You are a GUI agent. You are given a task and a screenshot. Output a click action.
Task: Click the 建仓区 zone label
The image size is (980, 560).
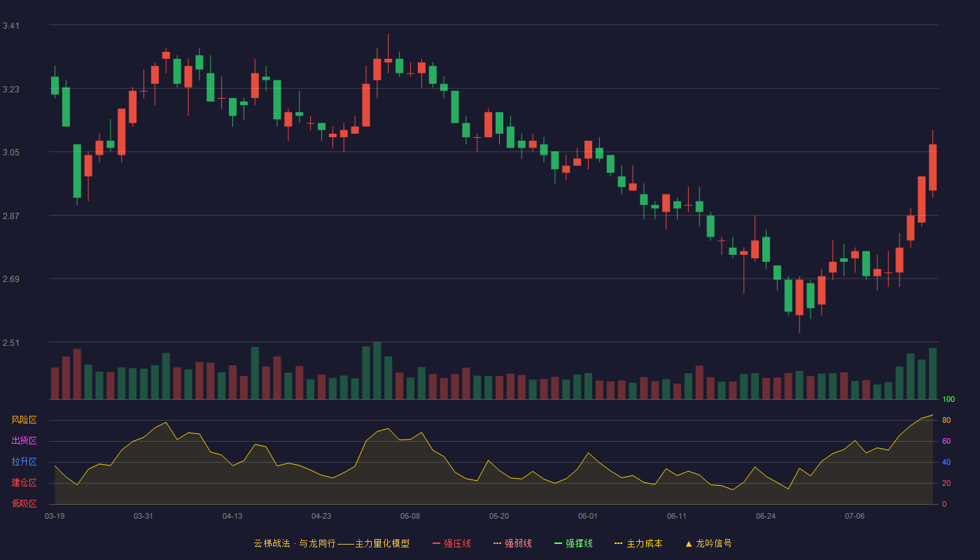(x=24, y=483)
